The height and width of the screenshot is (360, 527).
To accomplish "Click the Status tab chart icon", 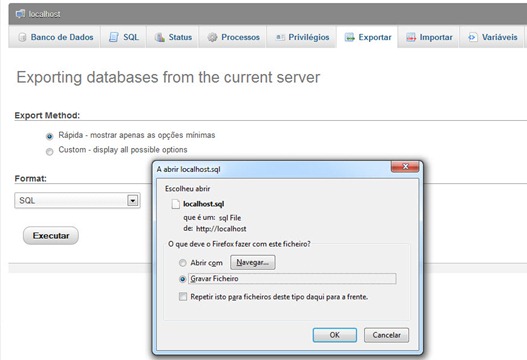I will (x=160, y=37).
